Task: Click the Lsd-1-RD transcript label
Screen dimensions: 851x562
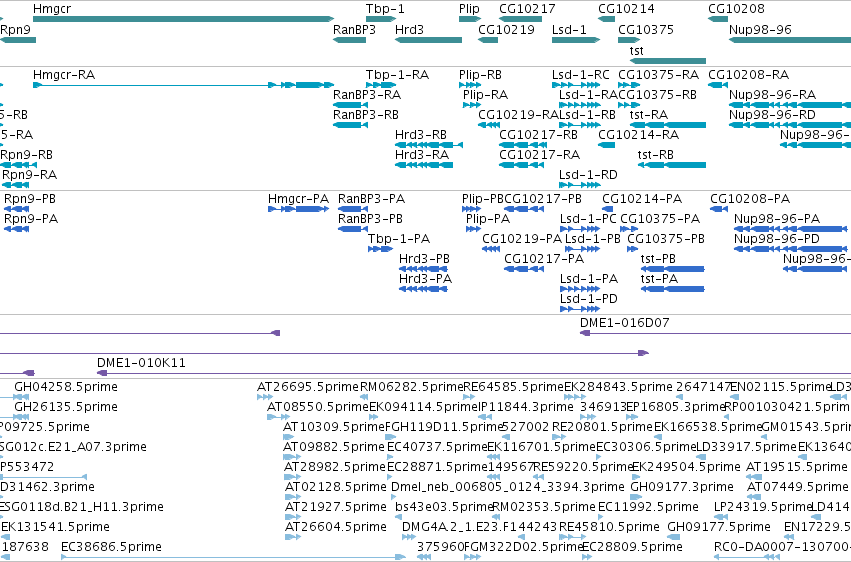Action: 588,175
